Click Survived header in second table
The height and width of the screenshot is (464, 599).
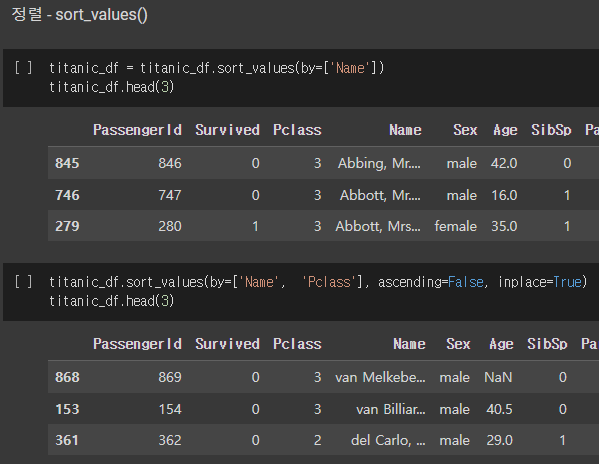[x=228, y=344]
